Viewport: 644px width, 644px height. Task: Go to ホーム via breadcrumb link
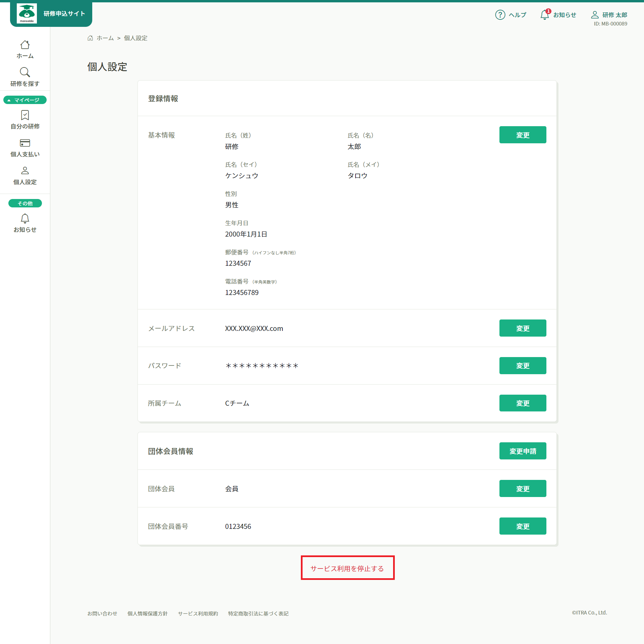[x=105, y=38]
